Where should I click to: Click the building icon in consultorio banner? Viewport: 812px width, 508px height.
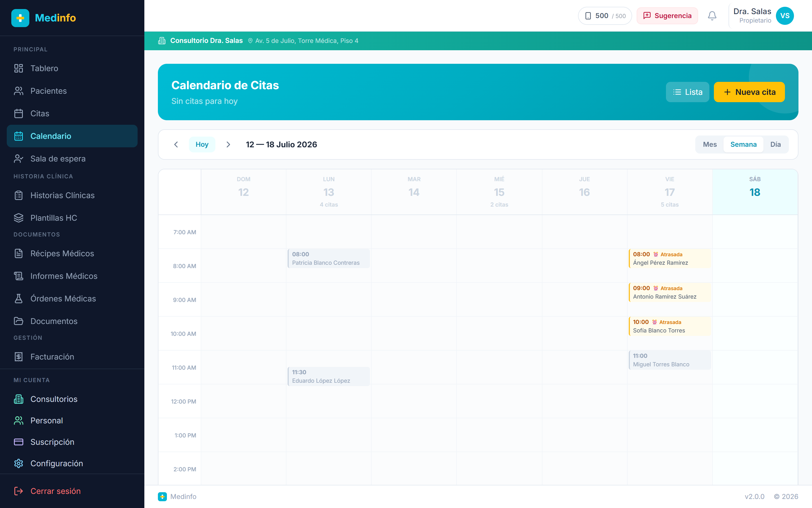[162, 41]
